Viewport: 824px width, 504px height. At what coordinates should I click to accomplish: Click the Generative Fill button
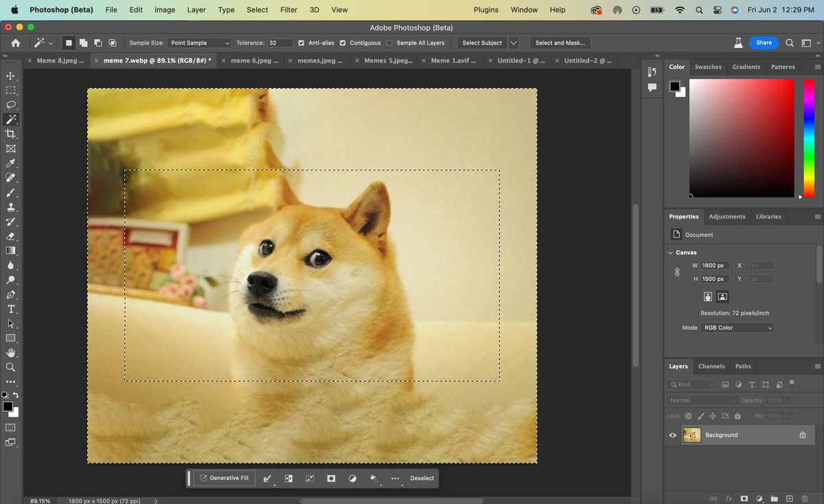tap(224, 478)
